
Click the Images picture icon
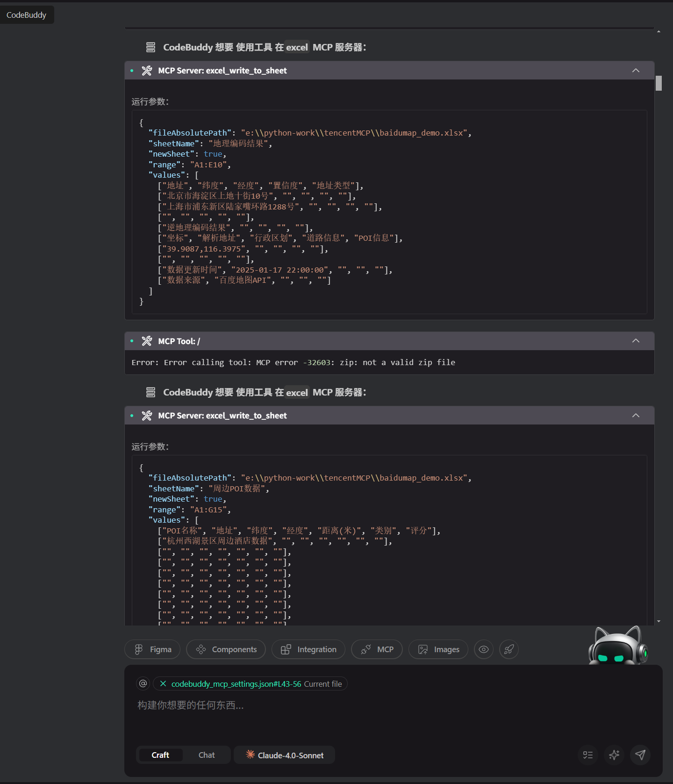click(423, 649)
